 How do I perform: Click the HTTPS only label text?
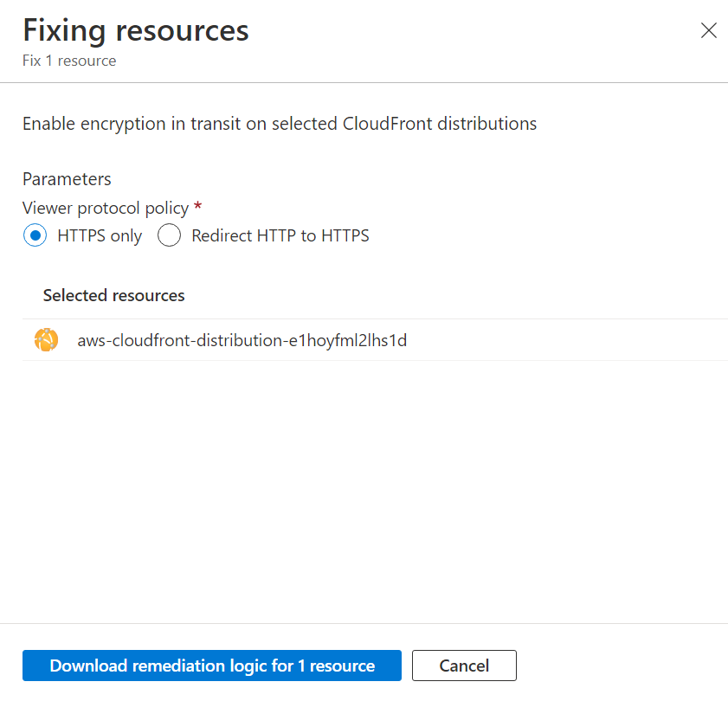pos(100,235)
